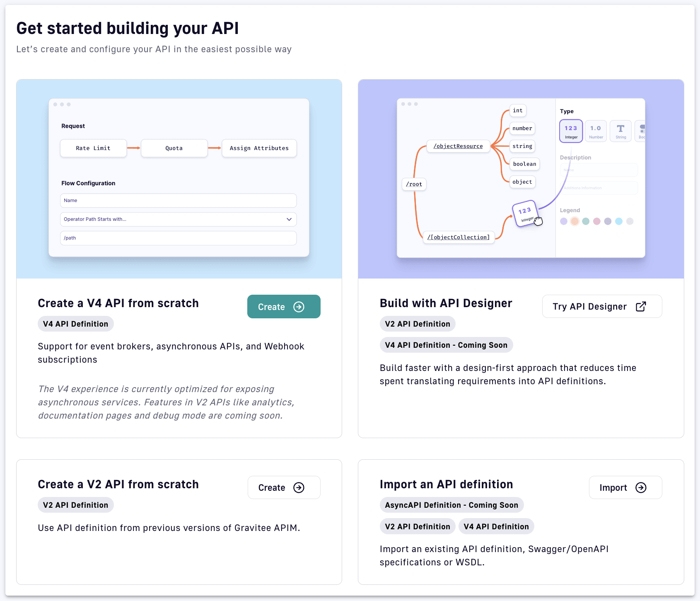Select the Rate Limit policy box
The height and width of the screenshot is (601, 700).
93,148
